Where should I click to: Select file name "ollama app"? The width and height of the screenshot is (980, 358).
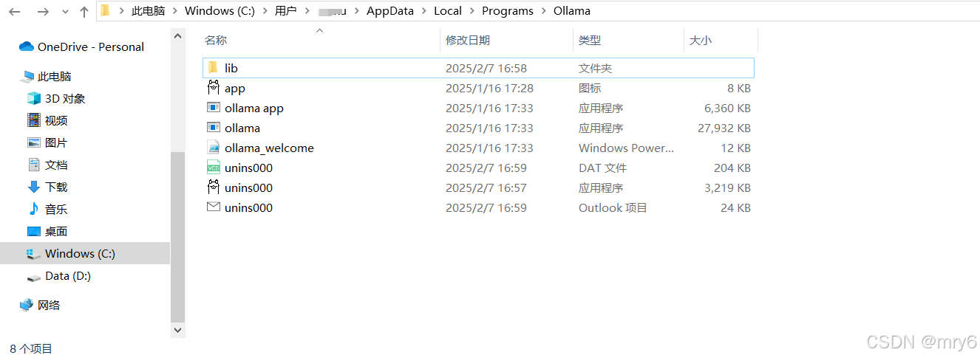tap(254, 109)
